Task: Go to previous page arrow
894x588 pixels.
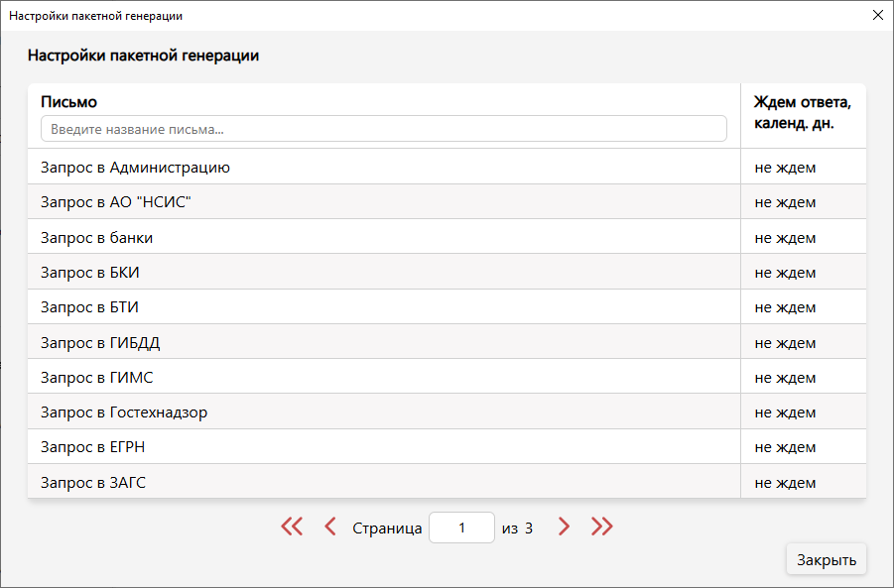Action: point(330,528)
